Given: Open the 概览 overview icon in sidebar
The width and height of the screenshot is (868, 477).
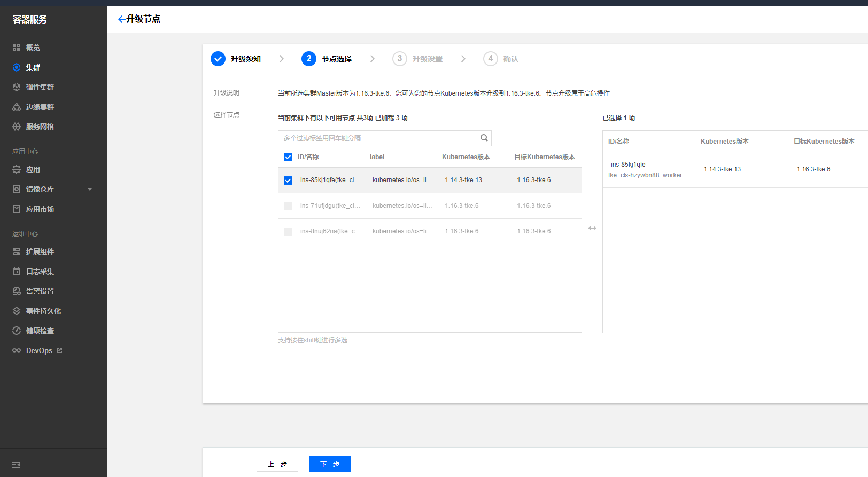Looking at the screenshot, I should 17,48.
